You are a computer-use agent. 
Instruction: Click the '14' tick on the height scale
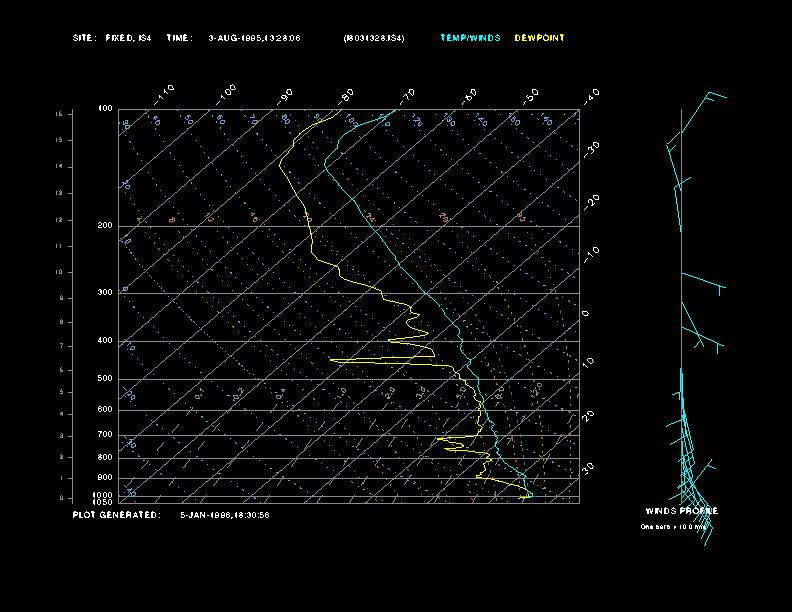tap(59, 167)
